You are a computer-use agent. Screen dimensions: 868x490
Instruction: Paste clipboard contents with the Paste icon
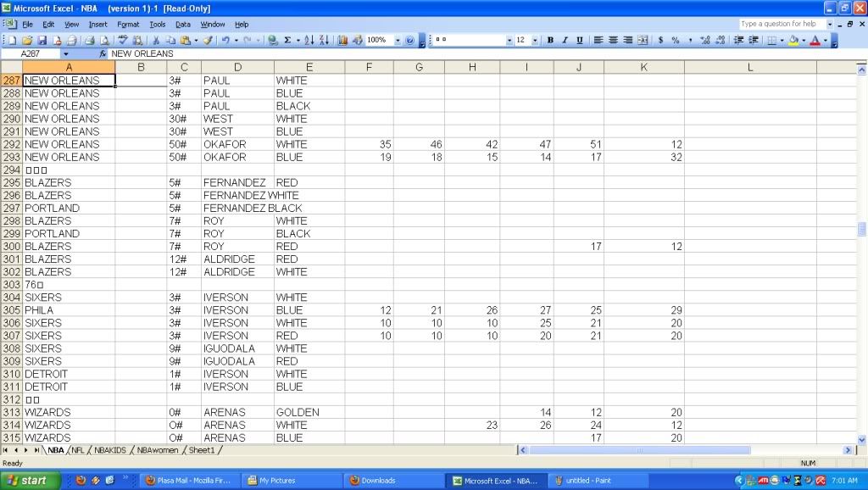pos(186,41)
